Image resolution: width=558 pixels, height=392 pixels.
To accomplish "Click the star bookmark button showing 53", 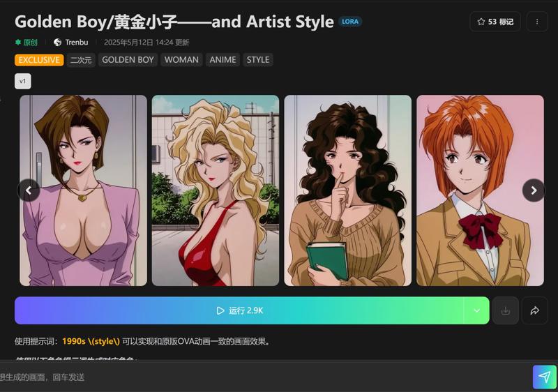I will click(x=495, y=22).
